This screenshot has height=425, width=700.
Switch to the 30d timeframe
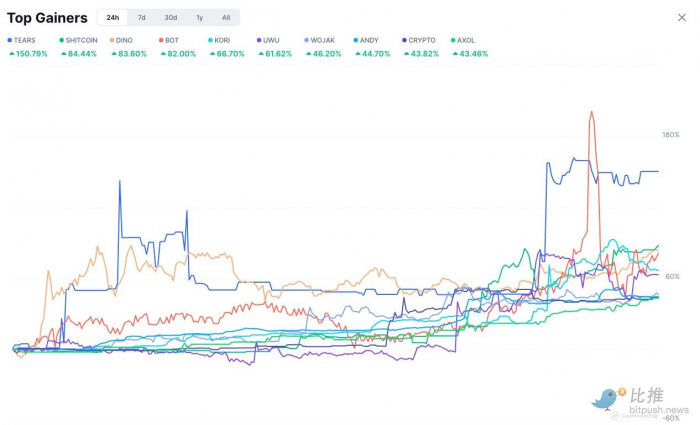171,17
